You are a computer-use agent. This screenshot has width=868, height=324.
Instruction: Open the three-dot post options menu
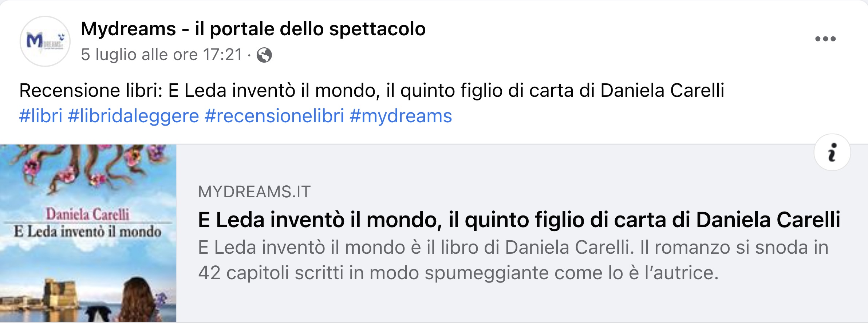coord(825,39)
